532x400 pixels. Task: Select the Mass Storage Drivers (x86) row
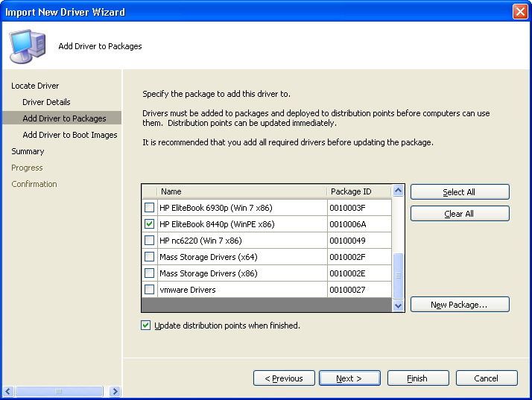[267, 273]
